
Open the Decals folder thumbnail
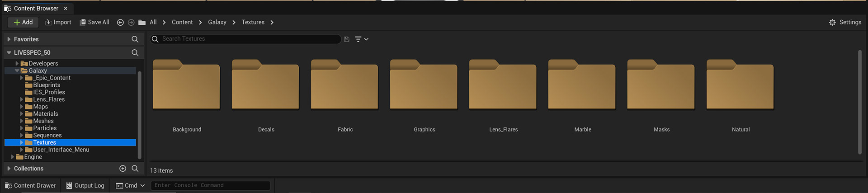coord(265,85)
